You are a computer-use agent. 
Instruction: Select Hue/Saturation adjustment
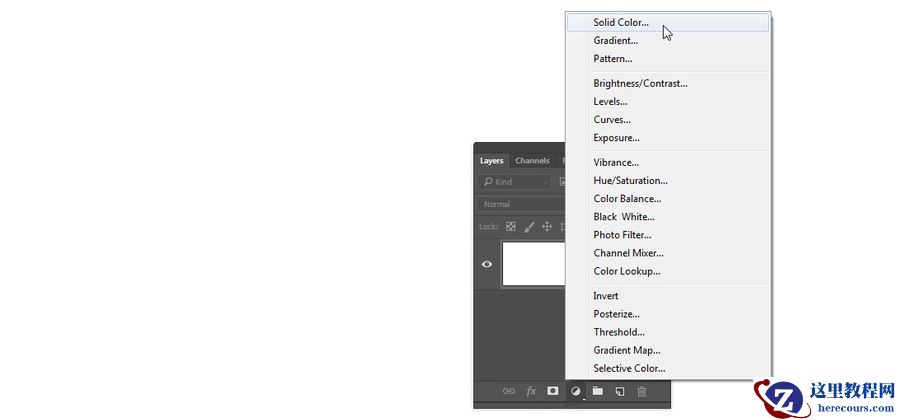coord(630,181)
